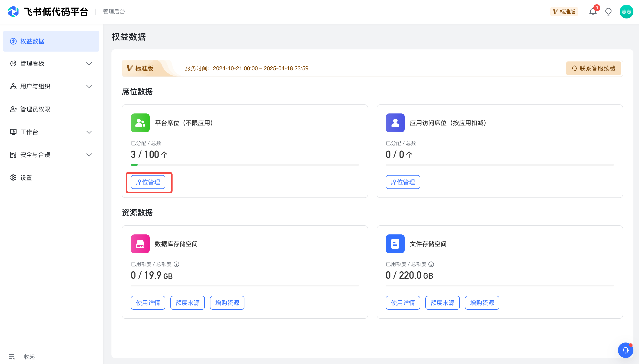Open 工作台 menu item
The width and height of the screenshot is (639, 364).
coord(51,132)
